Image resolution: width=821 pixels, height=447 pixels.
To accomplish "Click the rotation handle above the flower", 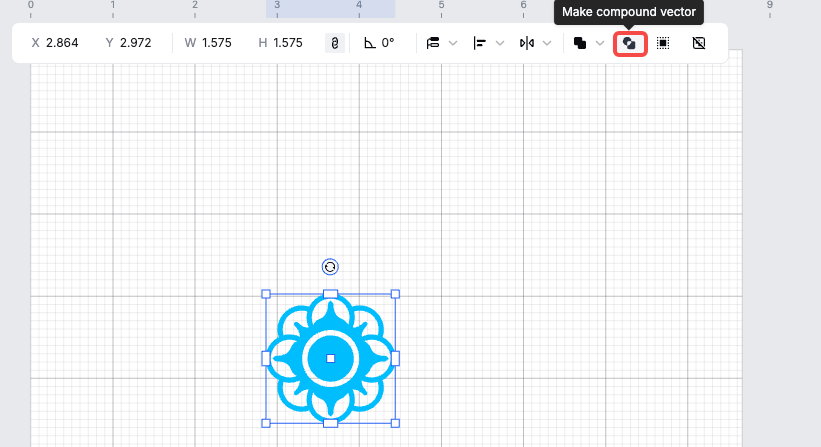I will tap(330, 266).
